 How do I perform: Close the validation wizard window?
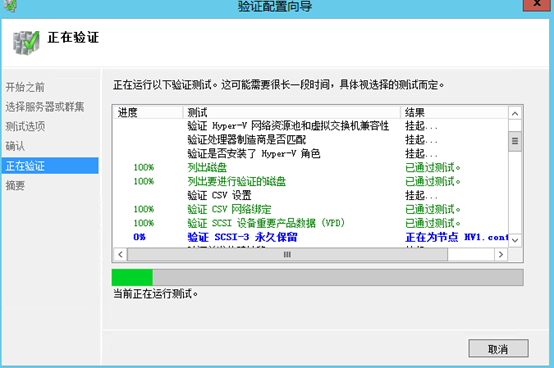pyautogui.click(x=537, y=4)
